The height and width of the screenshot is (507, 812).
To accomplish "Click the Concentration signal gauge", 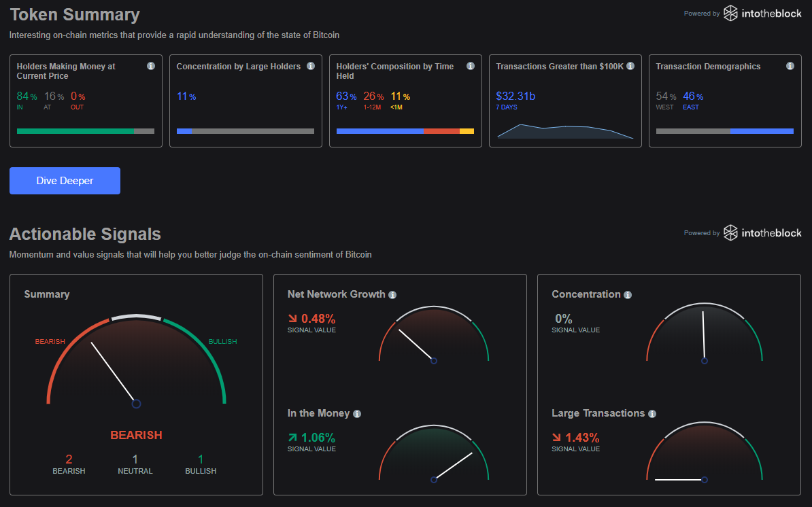I will [x=705, y=333].
